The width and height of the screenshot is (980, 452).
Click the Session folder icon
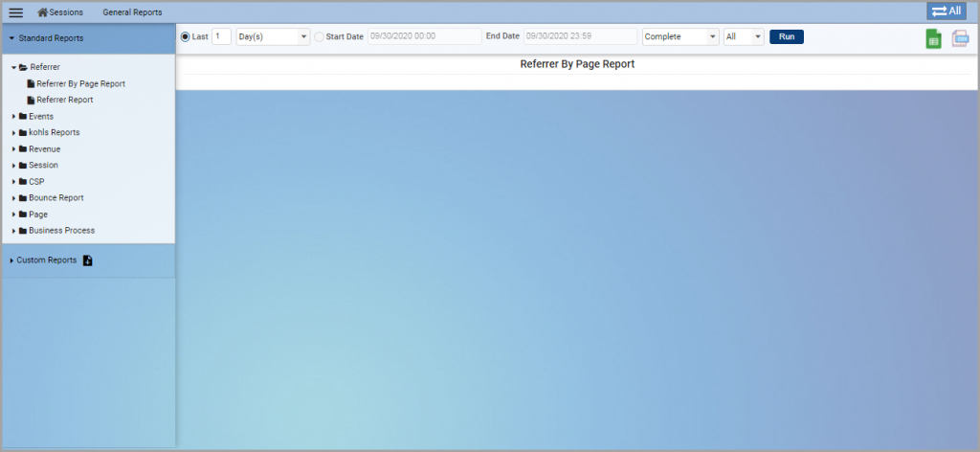[x=23, y=165]
